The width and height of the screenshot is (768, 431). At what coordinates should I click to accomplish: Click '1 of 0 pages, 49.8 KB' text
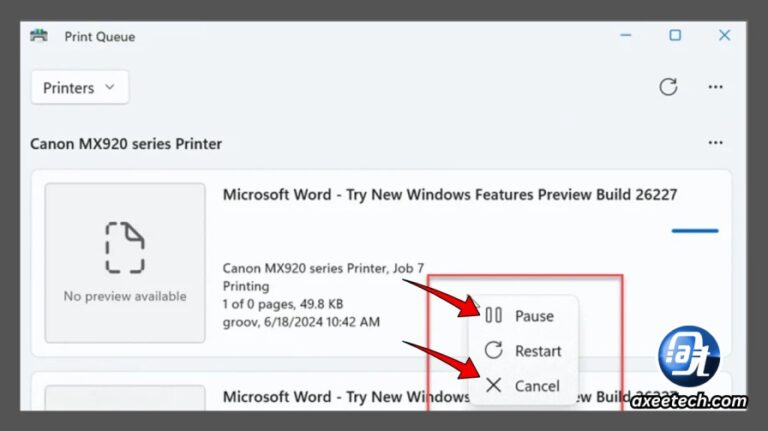(x=283, y=304)
